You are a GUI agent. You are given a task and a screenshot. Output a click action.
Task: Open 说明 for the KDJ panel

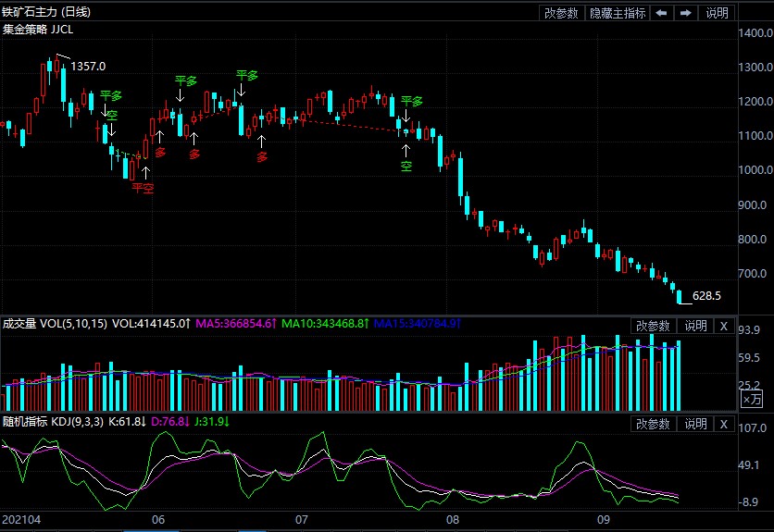[x=695, y=424]
